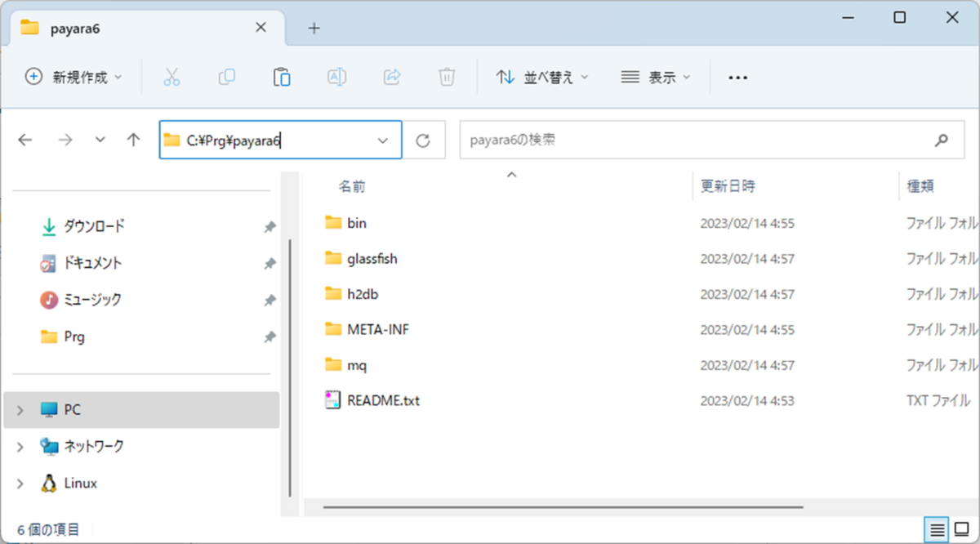Image resolution: width=980 pixels, height=544 pixels.
Task: Click the Rename icon in toolbar
Action: click(x=336, y=77)
